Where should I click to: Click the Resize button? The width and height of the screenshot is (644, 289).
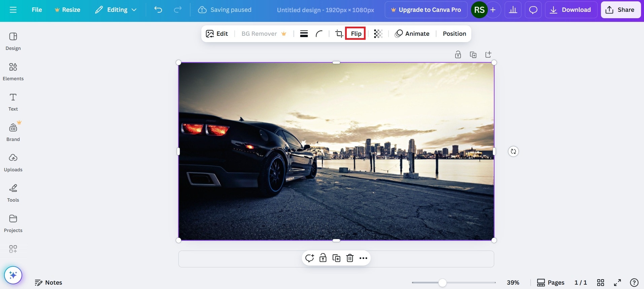(x=67, y=10)
